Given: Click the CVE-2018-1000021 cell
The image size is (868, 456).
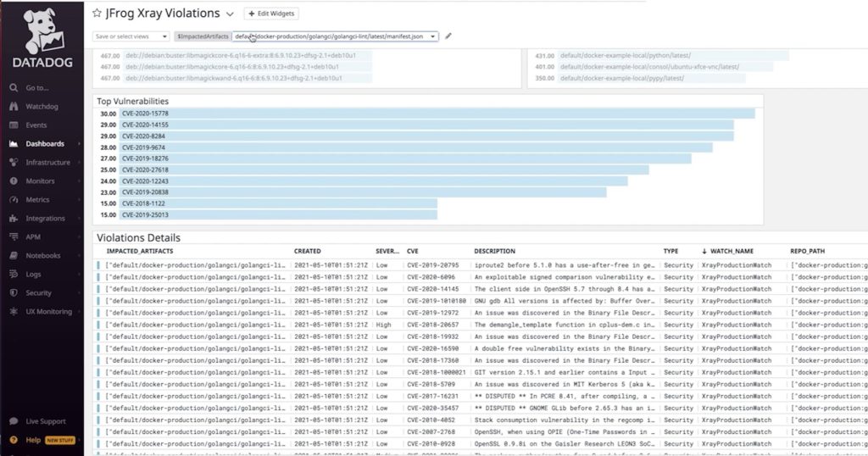Looking at the screenshot, I should pos(437,372).
